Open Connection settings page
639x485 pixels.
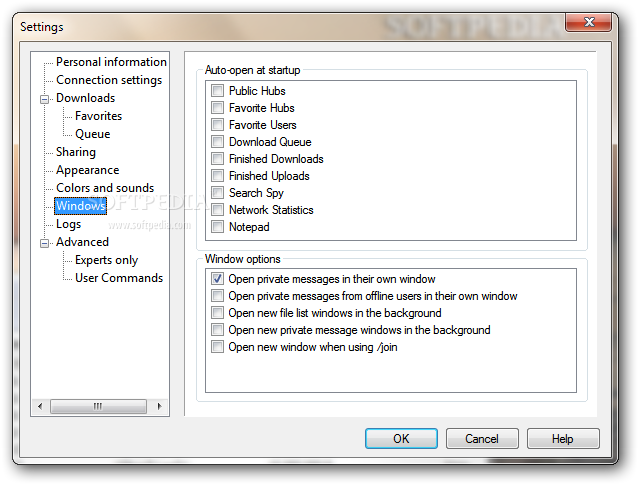click(109, 80)
